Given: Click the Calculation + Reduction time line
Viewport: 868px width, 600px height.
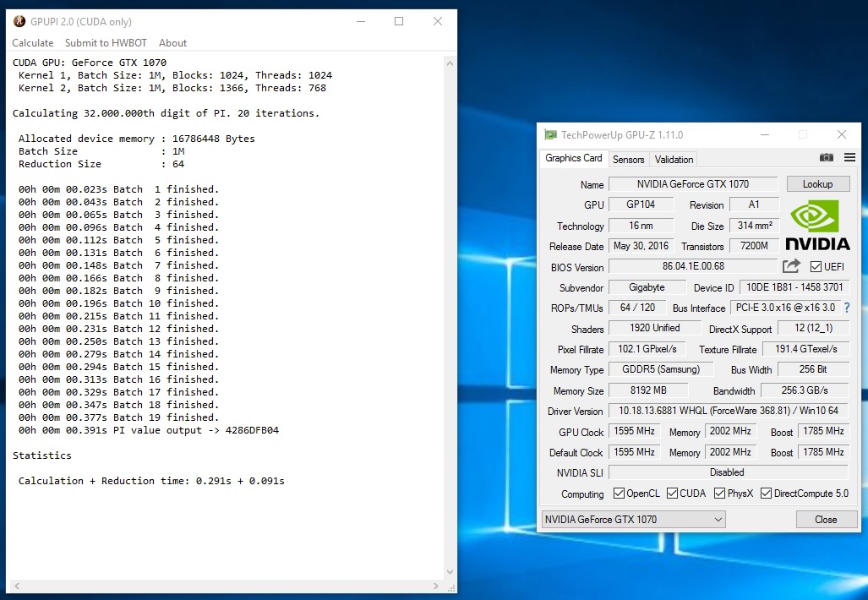Looking at the screenshot, I should (151, 481).
